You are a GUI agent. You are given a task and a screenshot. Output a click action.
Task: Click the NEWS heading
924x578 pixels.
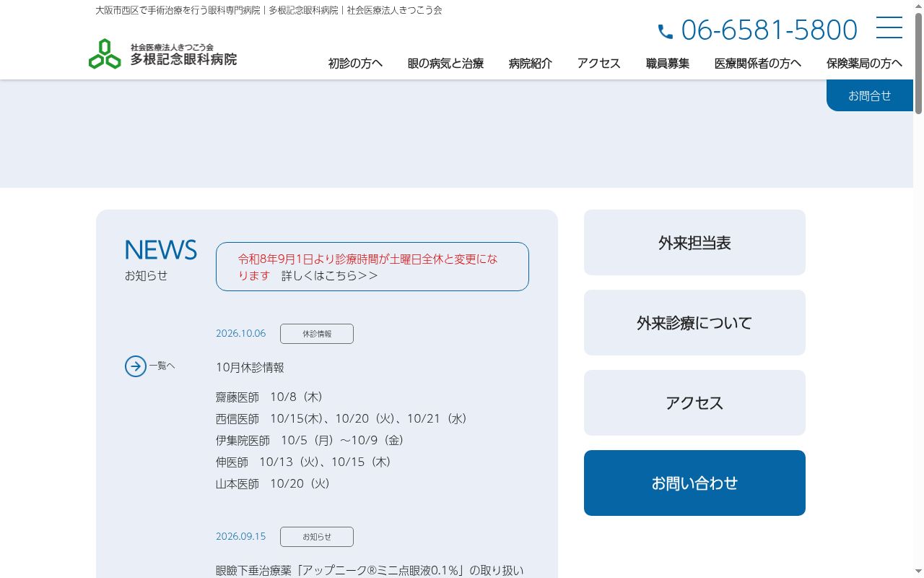coord(161,250)
